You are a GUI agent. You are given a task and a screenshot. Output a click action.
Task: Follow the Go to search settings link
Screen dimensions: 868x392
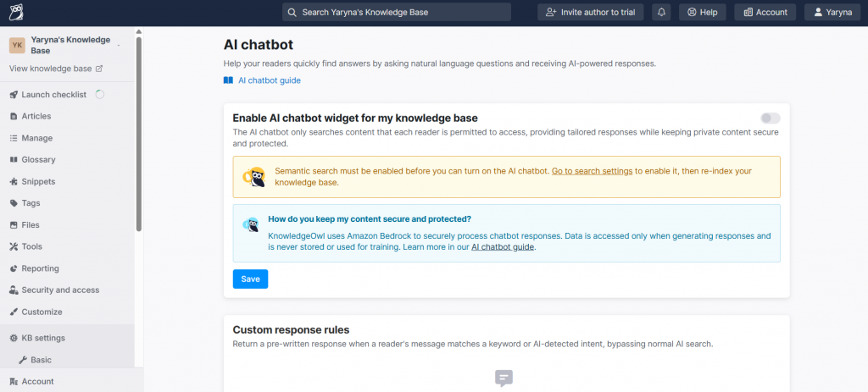(x=593, y=171)
